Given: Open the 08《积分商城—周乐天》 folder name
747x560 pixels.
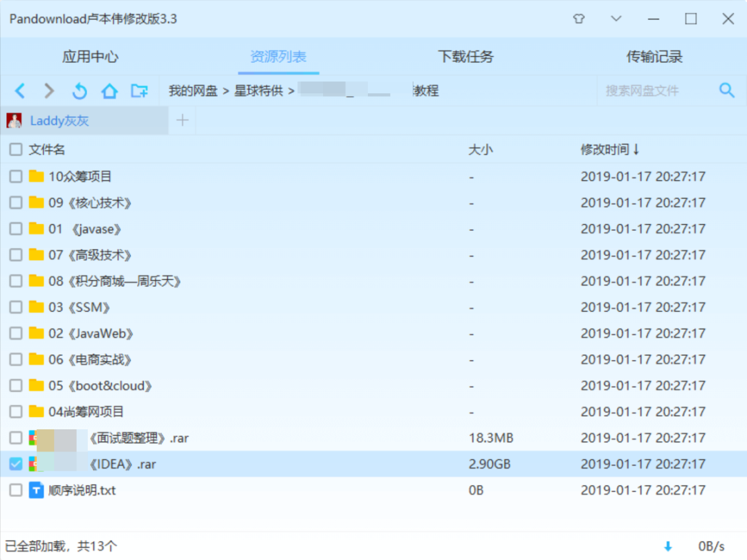Looking at the screenshot, I should tap(115, 281).
